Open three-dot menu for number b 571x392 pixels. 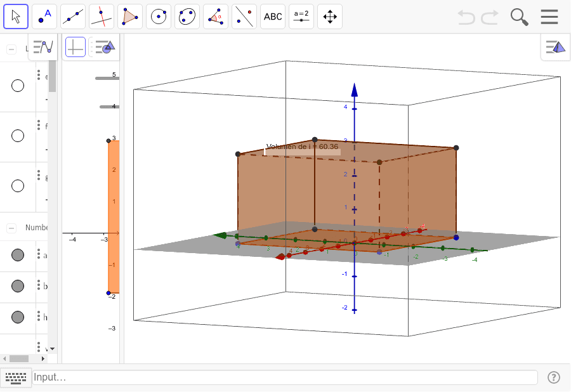(x=39, y=285)
